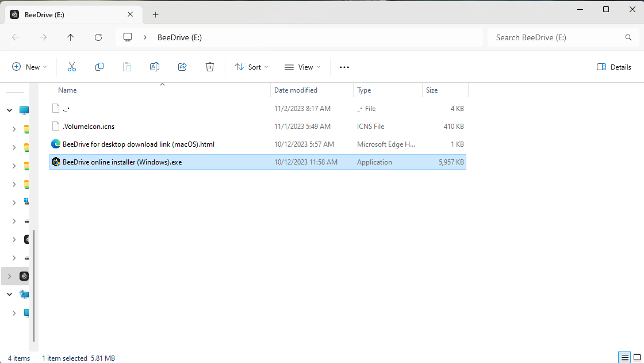Select BeeDrive for desktop download link html file
The image size is (644, 363).
pyautogui.click(x=138, y=144)
